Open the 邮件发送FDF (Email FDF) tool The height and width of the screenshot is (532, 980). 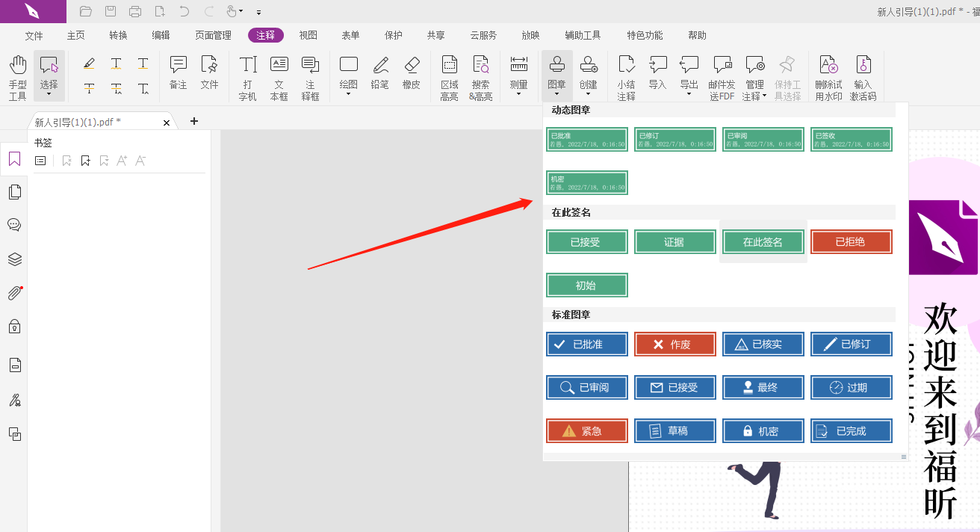pyautogui.click(x=722, y=75)
